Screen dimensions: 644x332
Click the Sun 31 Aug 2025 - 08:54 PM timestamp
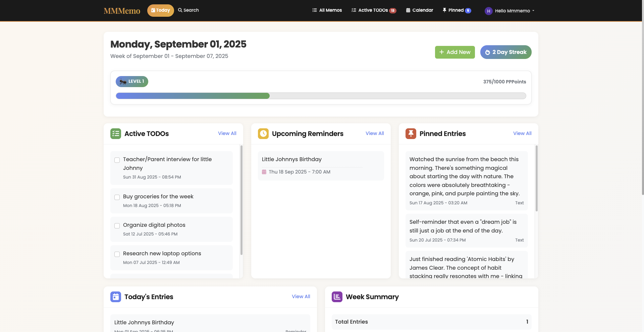(152, 177)
